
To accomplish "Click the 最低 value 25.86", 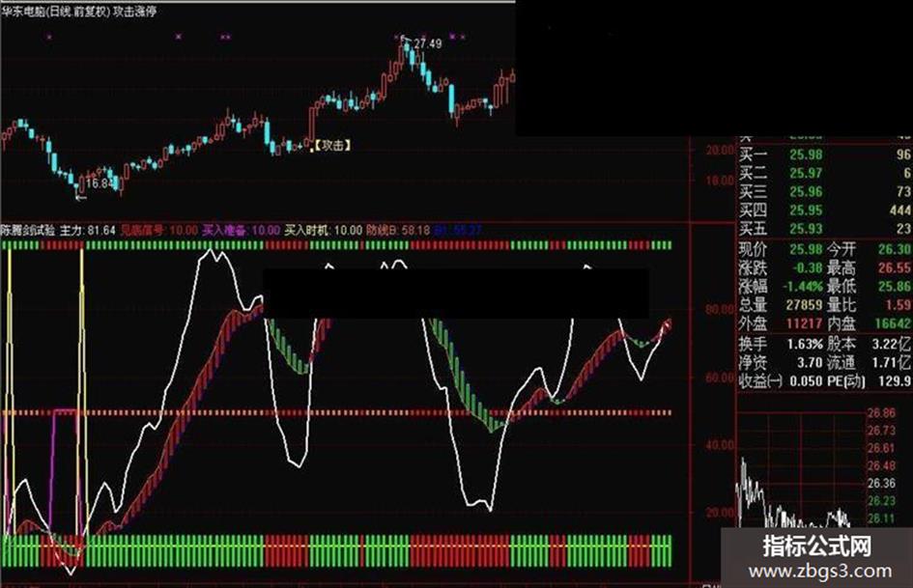I will [895, 287].
